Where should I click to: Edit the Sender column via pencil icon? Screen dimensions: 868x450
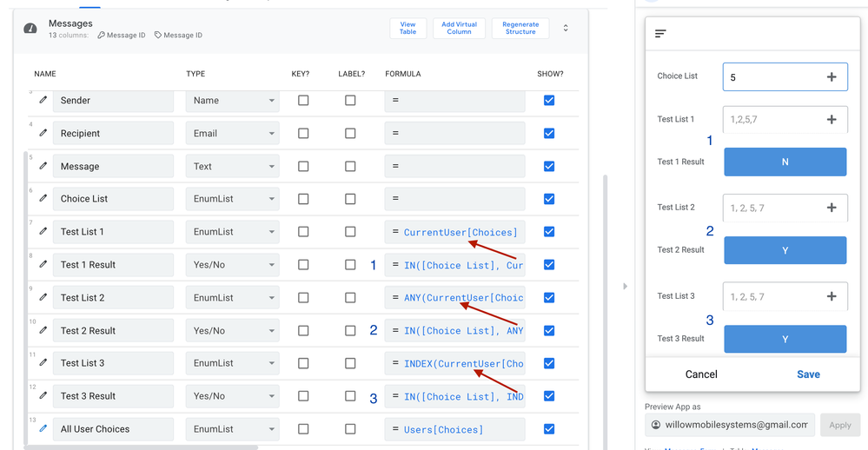click(x=43, y=100)
